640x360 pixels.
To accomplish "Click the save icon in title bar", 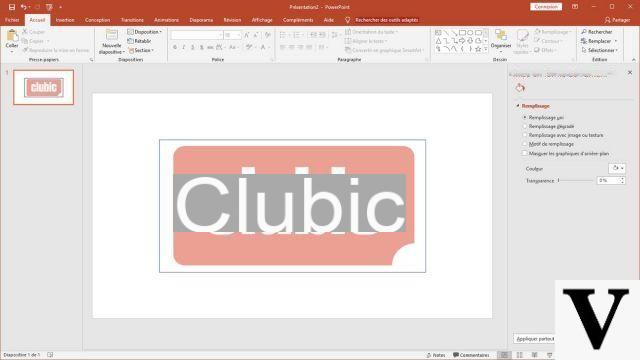I will (x=12, y=7).
